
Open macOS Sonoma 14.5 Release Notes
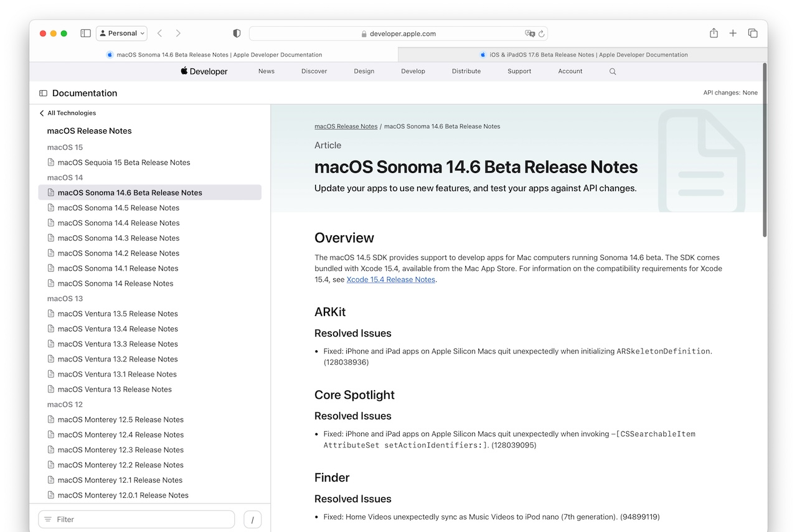118,208
